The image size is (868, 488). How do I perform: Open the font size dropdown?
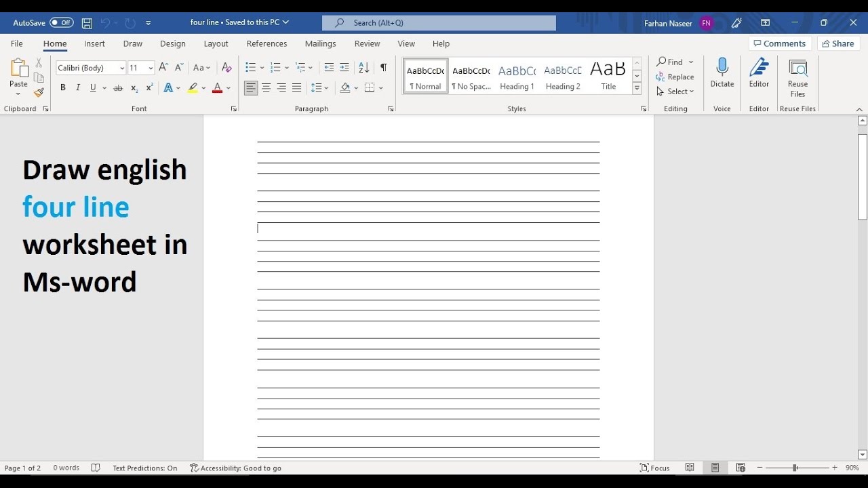151,68
